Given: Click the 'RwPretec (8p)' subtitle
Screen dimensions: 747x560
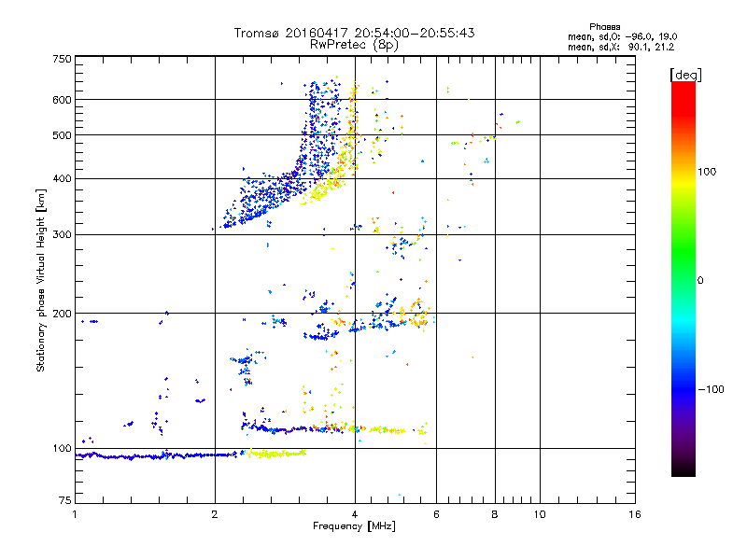Looking at the screenshot, I should coord(354,45).
